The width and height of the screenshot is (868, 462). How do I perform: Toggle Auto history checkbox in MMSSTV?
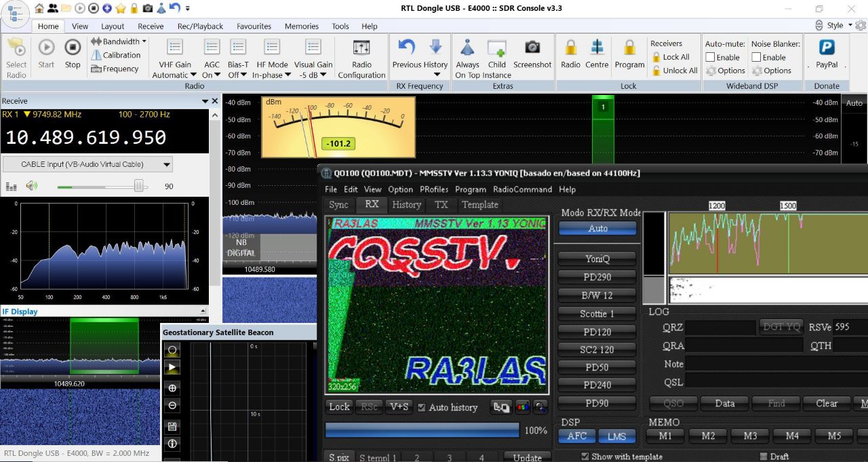[x=422, y=408]
